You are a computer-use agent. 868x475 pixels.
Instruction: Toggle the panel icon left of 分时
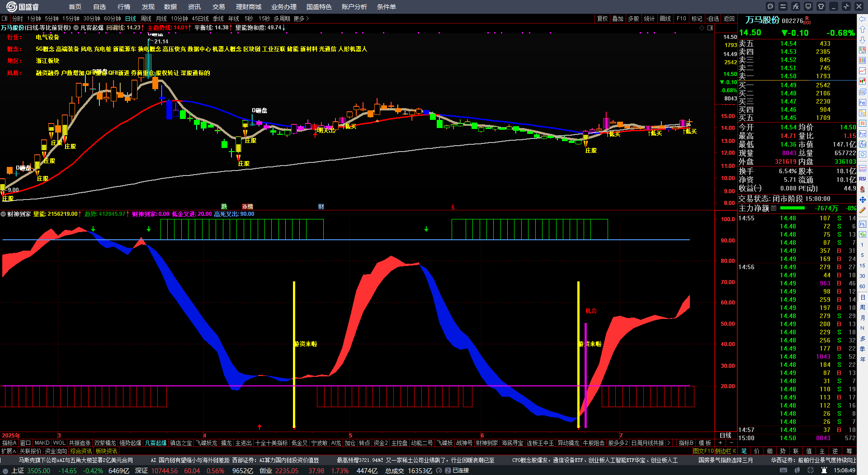(5, 19)
